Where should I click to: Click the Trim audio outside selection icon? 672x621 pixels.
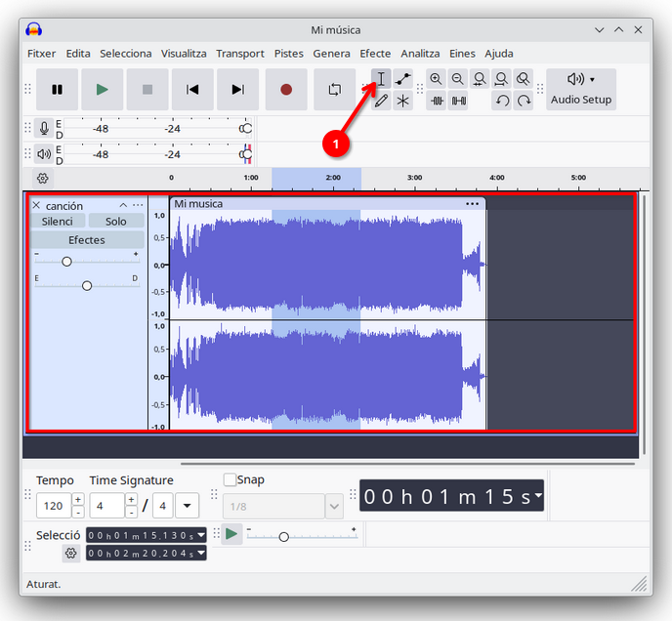click(x=437, y=101)
